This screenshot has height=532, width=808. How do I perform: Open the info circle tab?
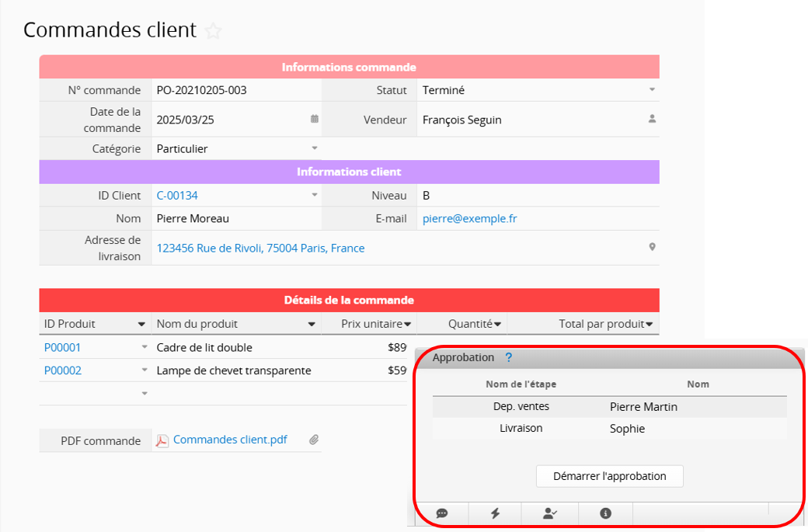605,513
